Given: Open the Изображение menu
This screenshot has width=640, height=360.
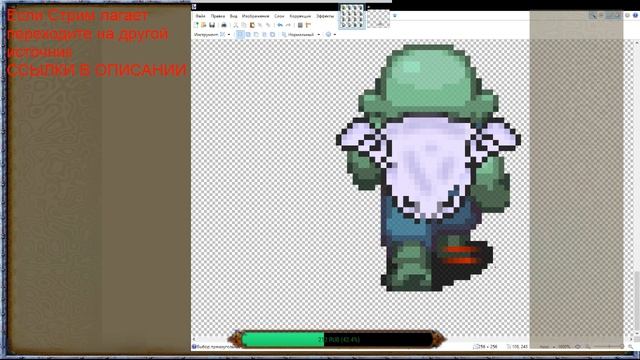Looking at the screenshot, I should pos(256,16).
